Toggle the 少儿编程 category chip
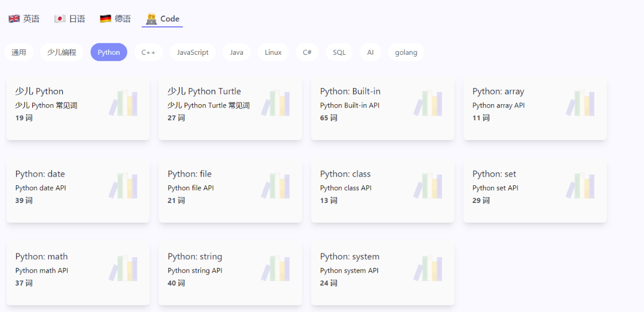This screenshot has width=644, height=312. [x=62, y=53]
